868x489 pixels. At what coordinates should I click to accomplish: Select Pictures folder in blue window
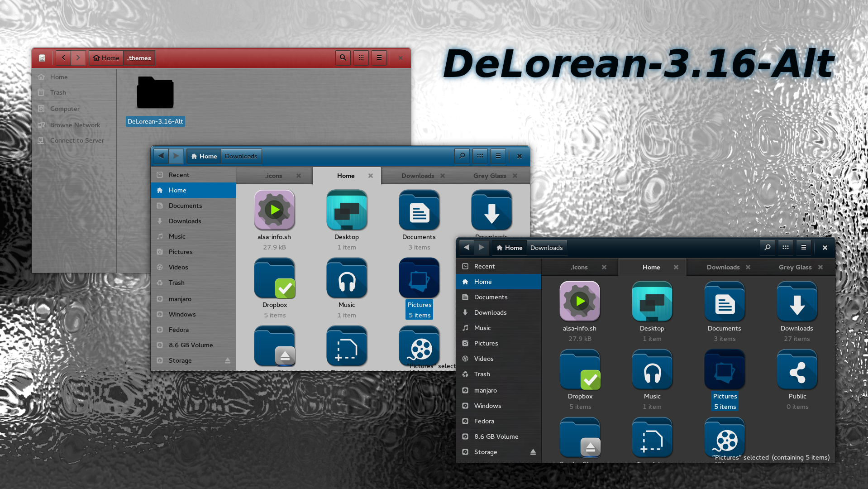point(419,278)
